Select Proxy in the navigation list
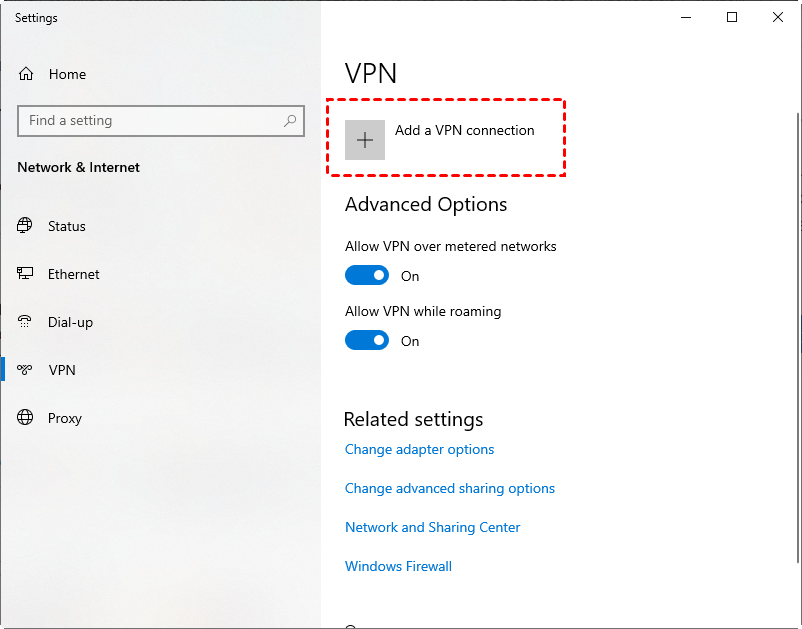Image resolution: width=802 pixels, height=629 pixels. click(x=64, y=418)
